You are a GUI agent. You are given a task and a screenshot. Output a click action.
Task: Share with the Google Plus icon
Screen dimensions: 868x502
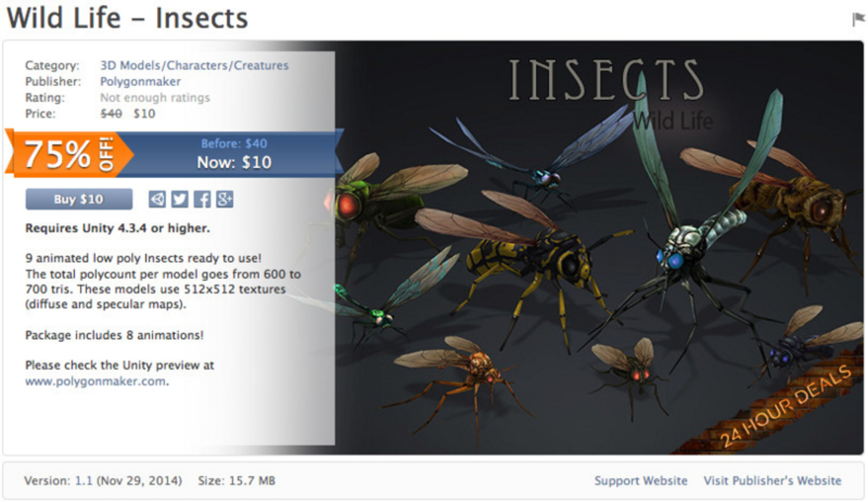tap(225, 199)
